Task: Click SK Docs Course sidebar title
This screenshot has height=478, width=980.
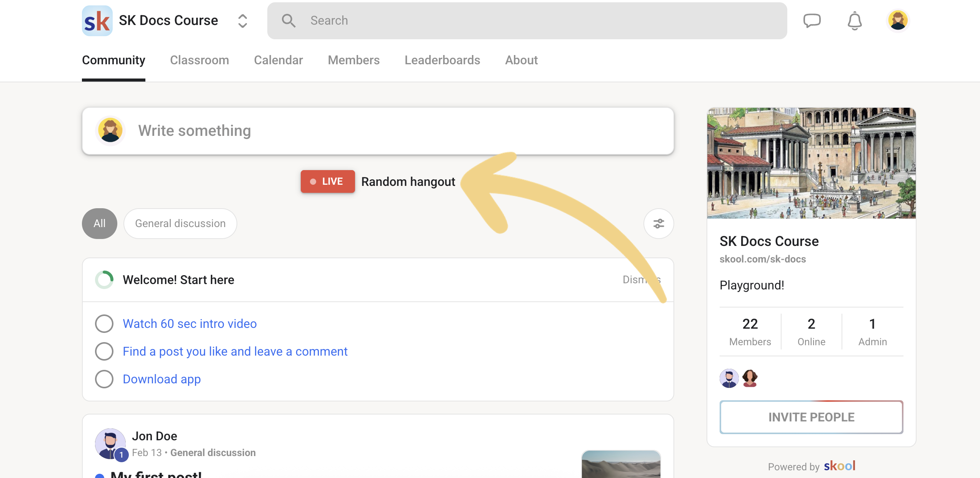Action: 769,241
